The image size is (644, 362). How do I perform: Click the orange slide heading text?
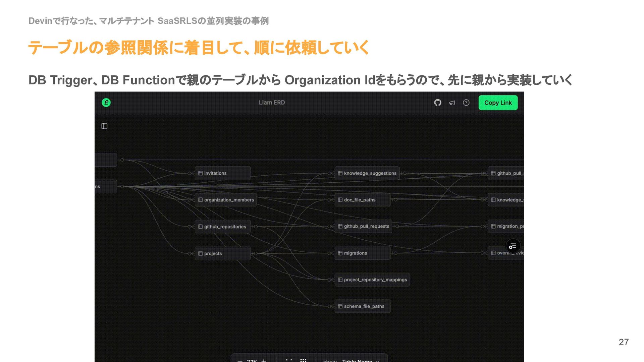pyautogui.click(x=199, y=48)
